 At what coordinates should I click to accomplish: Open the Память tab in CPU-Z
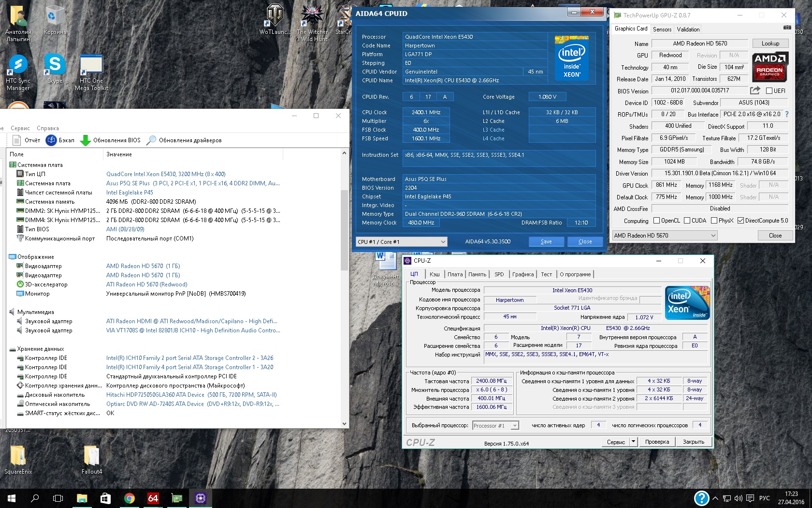[477, 274]
